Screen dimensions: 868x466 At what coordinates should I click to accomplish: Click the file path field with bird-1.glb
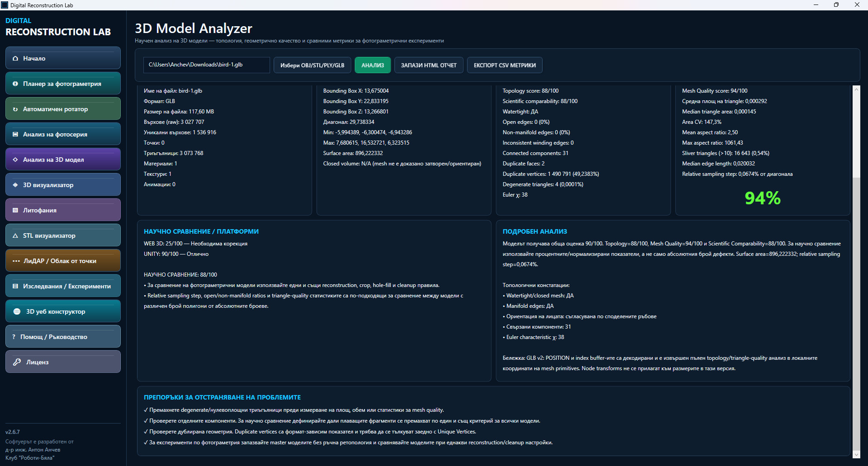207,65
